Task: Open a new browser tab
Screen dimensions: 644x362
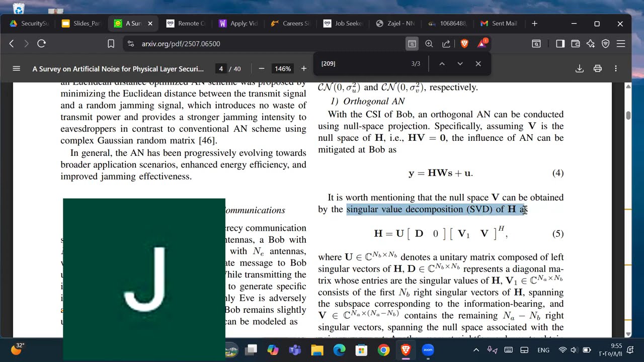Action: point(534,24)
